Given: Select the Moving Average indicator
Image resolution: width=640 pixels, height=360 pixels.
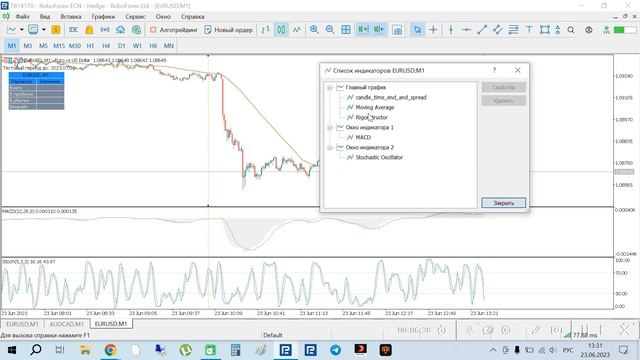Looking at the screenshot, I should (375, 107).
